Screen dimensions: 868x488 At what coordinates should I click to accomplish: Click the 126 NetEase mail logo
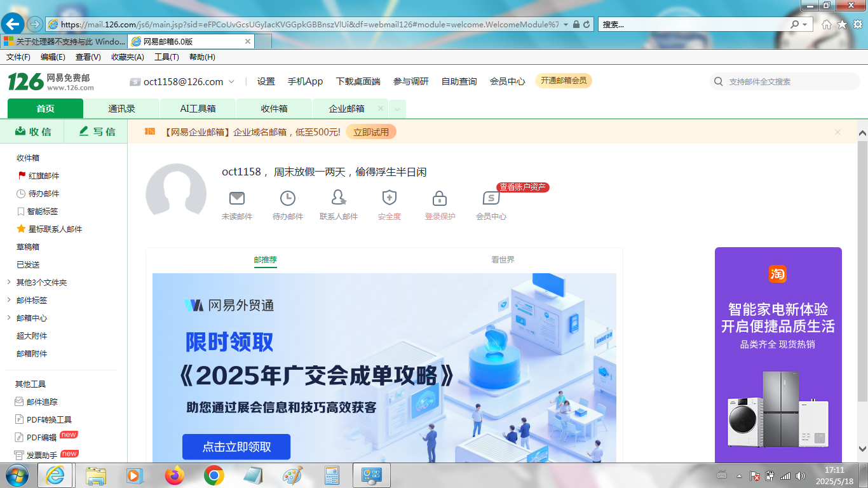pos(50,81)
